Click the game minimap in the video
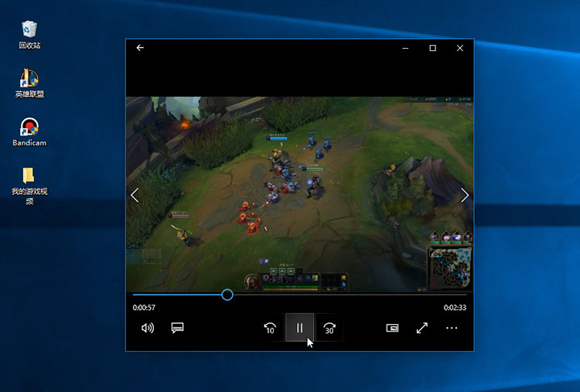The width and height of the screenshot is (580, 392). tap(450, 268)
